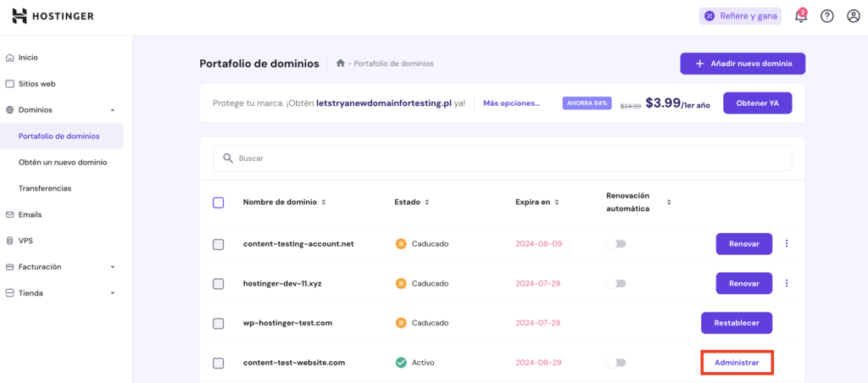Click the home icon in breadcrumb
868x383 pixels.
click(340, 64)
